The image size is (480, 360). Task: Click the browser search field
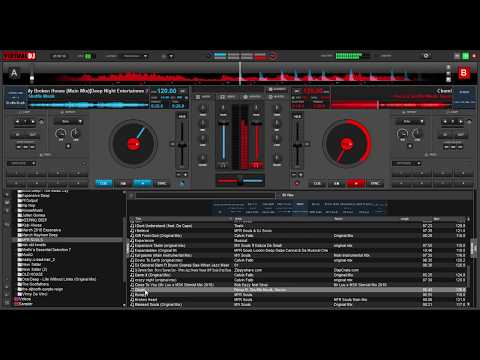pyautogui.click(x=205, y=195)
